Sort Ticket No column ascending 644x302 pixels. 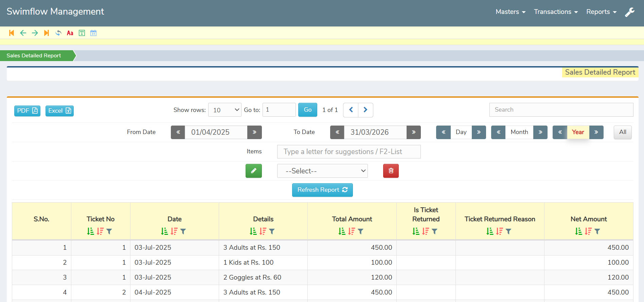pos(90,231)
